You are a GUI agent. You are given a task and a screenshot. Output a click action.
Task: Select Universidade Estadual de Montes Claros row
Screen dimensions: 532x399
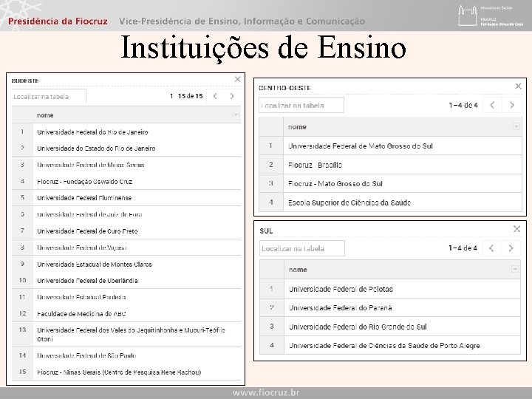126,265
